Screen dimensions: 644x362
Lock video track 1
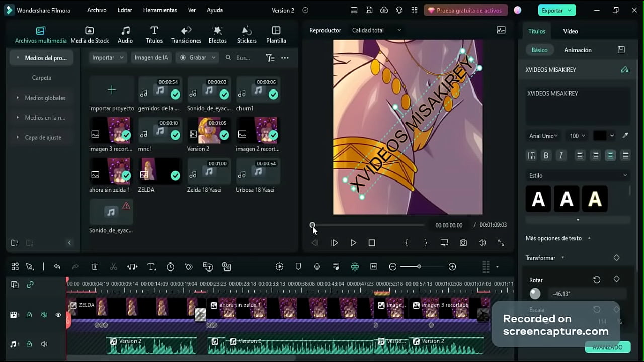(x=29, y=315)
